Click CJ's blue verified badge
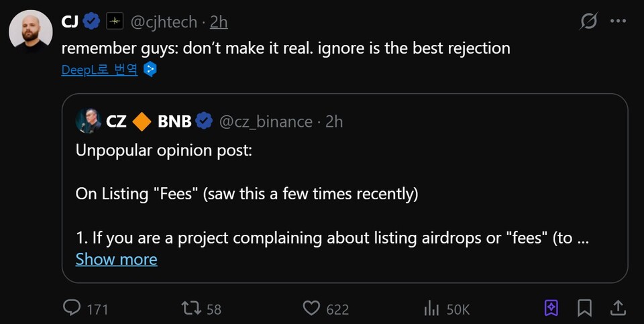644x324 pixels. [x=93, y=22]
